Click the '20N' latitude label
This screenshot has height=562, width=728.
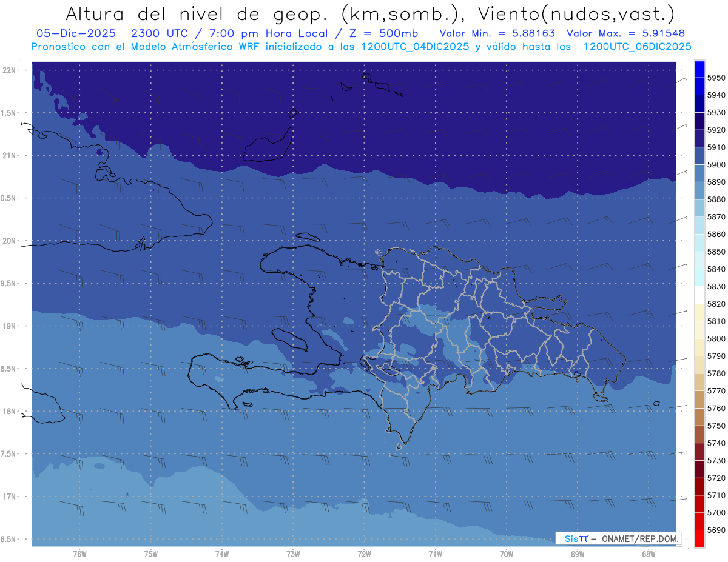tap(10, 241)
